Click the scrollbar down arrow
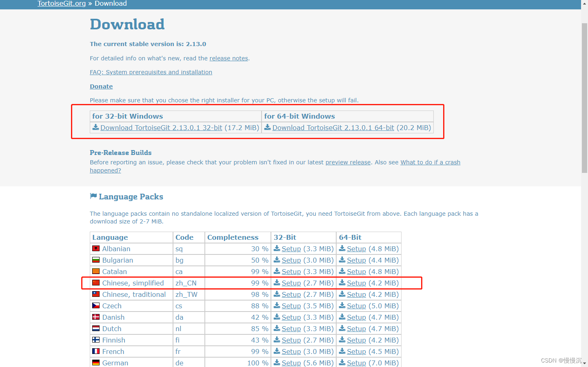The width and height of the screenshot is (588, 367). [584, 363]
